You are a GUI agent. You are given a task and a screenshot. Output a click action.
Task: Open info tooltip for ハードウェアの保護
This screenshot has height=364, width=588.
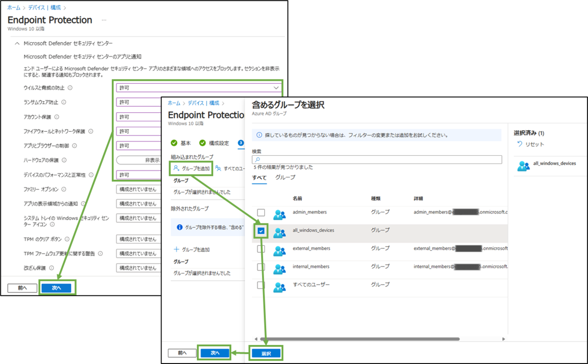tap(64, 160)
